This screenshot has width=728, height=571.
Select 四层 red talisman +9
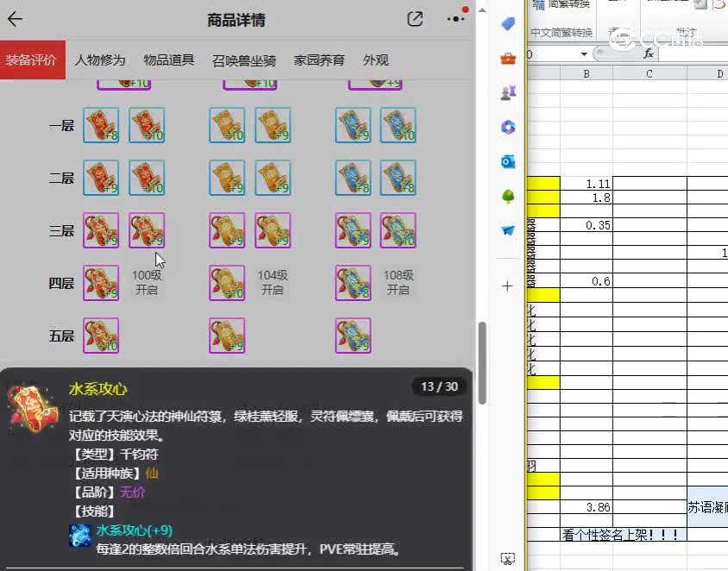pyautogui.click(x=101, y=283)
